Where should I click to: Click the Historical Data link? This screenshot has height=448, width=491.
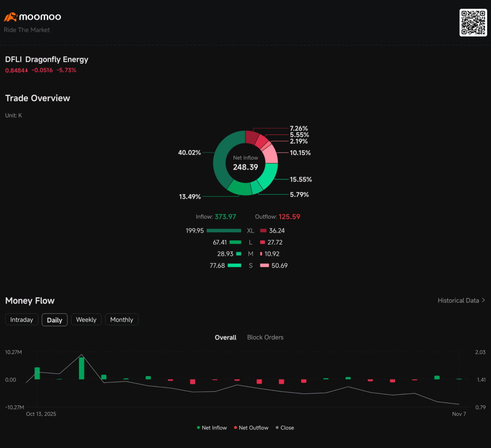click(x=458, y=301)
